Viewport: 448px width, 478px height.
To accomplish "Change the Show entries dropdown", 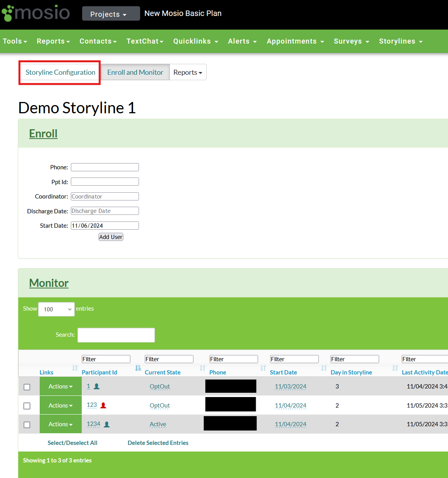I will point(56,309).
